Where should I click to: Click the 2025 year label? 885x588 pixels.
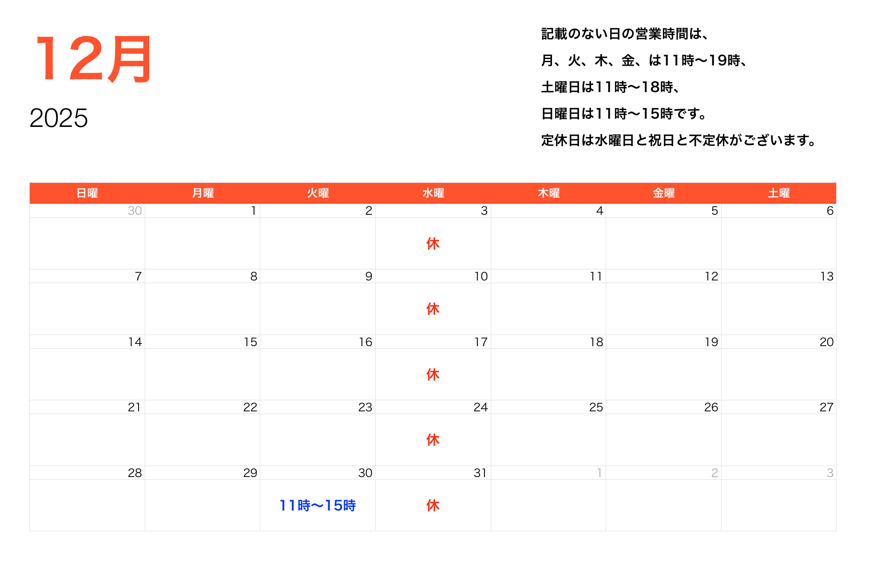[x=59, y=118]
